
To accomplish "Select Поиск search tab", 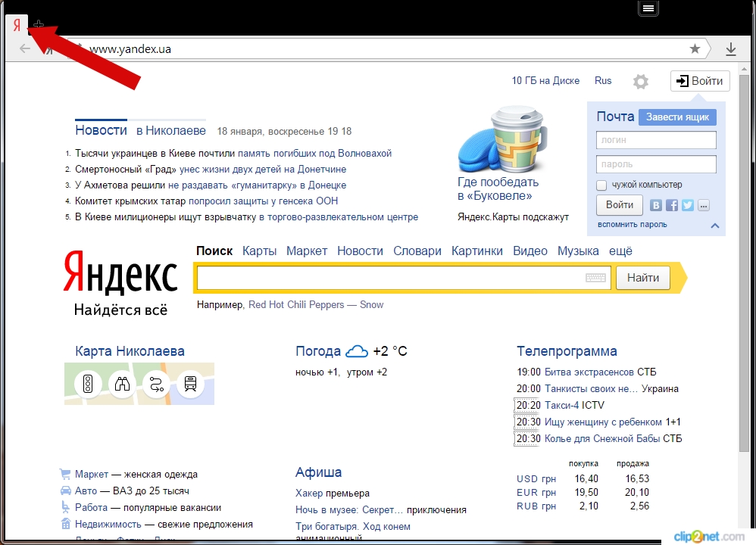I will [x=214, y=251].
